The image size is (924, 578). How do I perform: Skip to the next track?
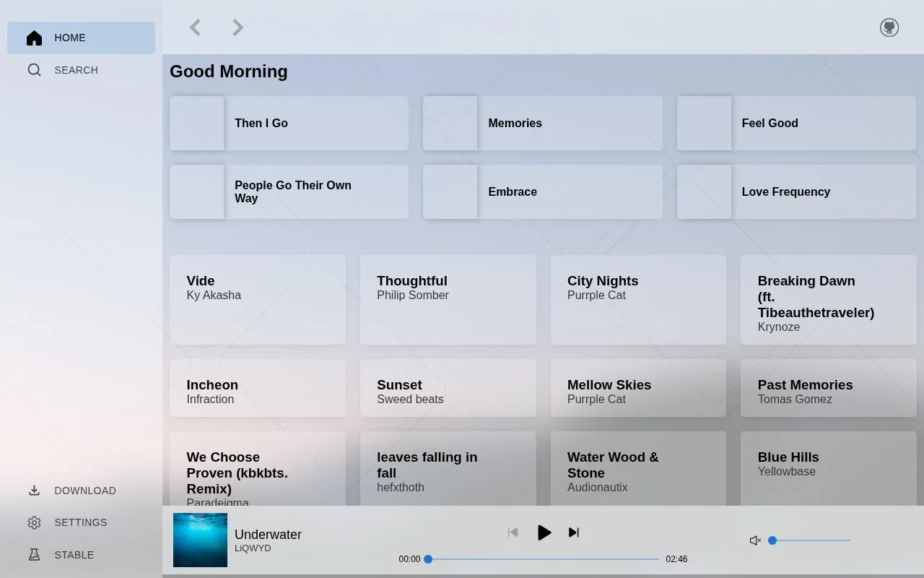[x=574, y=532]
